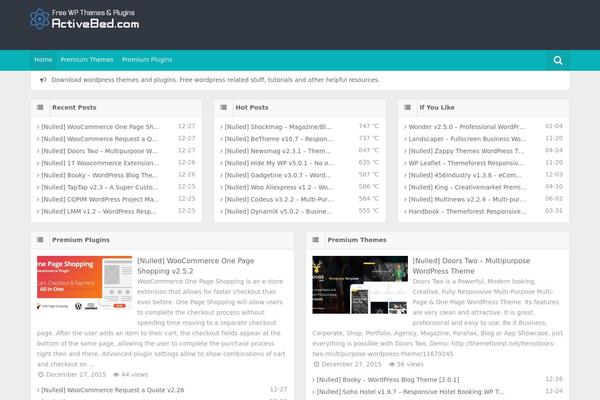Open WooCommerce Request a Quote v2.26 link
This screenshot has height=400, width=600.
click(112, 390)
